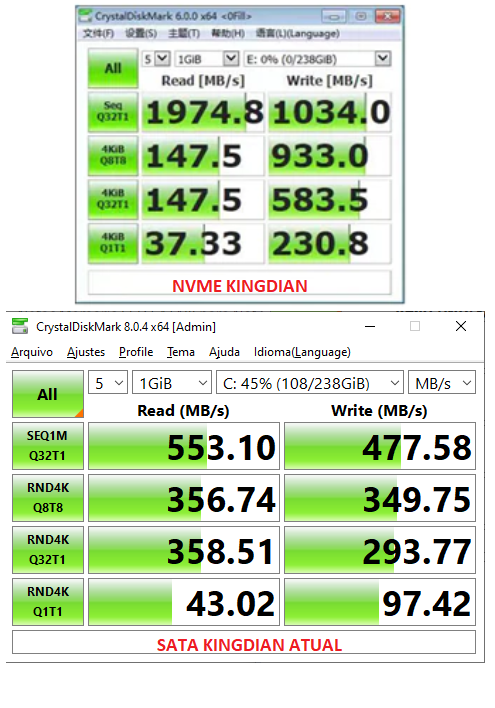495x708 pixels.
Task: Launch the RND4K Q32T1 test
Action: pos(48,550)
